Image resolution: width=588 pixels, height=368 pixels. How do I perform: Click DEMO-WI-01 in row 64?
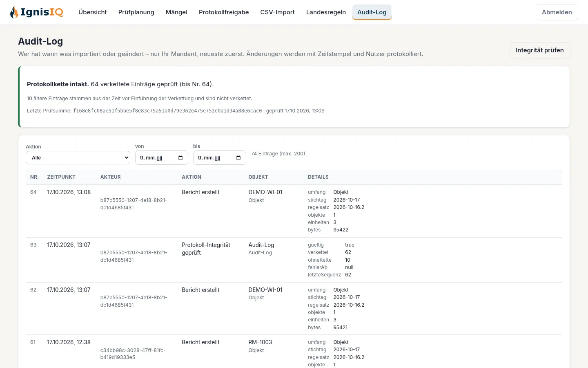[265, 192]
